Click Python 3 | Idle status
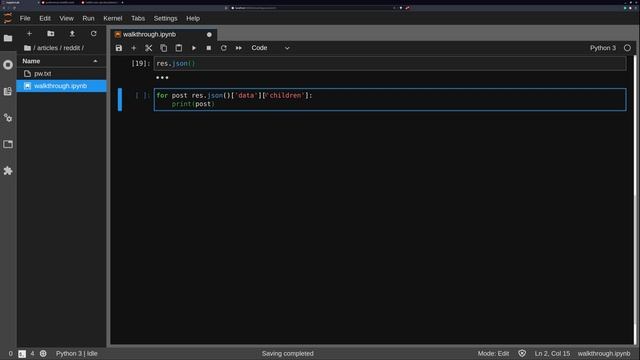640x360 pixels. (76, 353)
